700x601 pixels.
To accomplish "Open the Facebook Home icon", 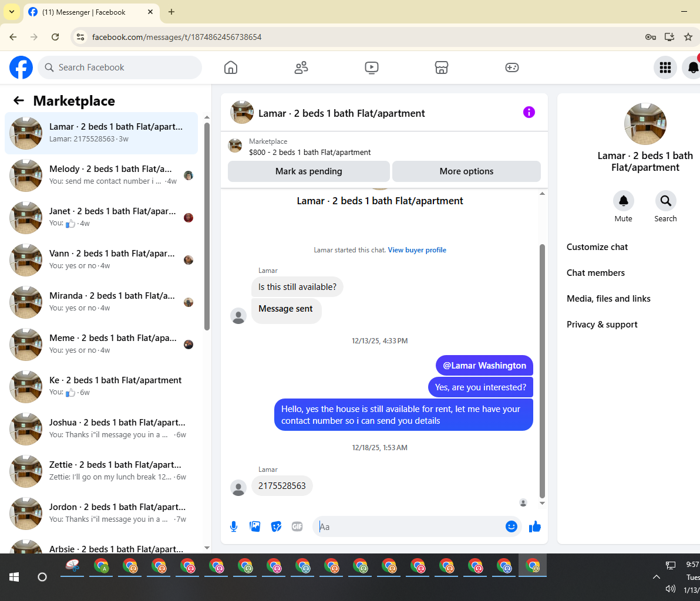I will coord(231,67).
